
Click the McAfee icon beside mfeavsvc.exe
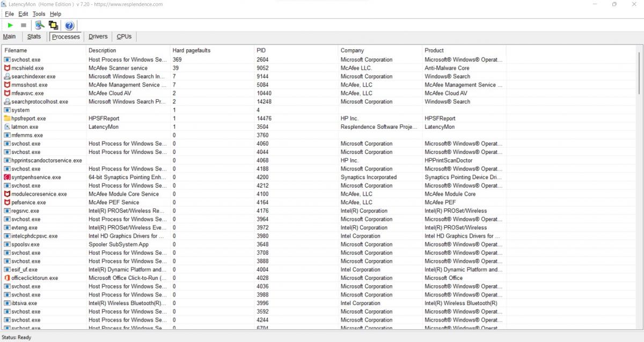(7, 93)
